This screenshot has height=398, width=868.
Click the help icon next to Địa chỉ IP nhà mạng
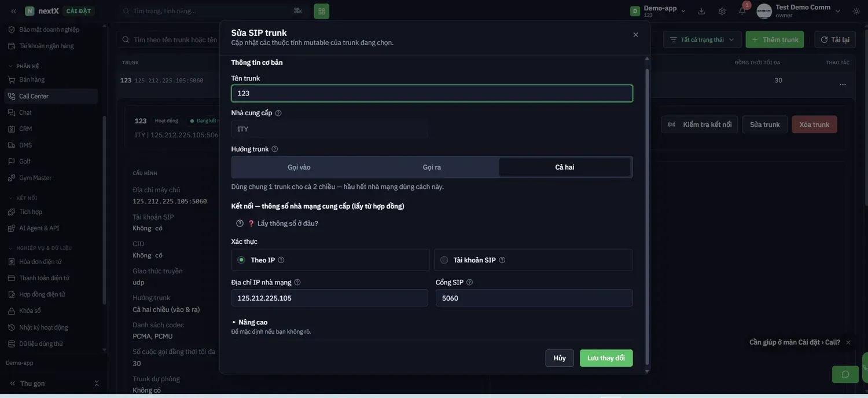tap(297, 282)
